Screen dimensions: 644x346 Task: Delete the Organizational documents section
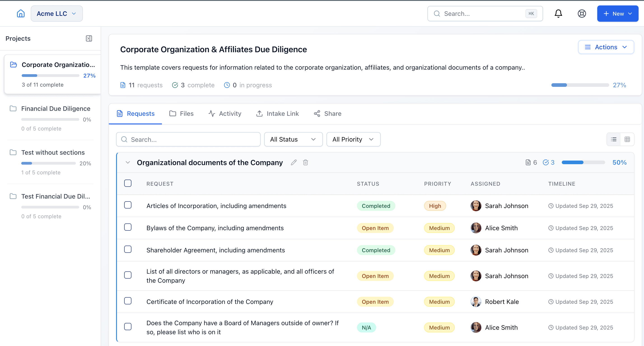click(x=305, y=163)
